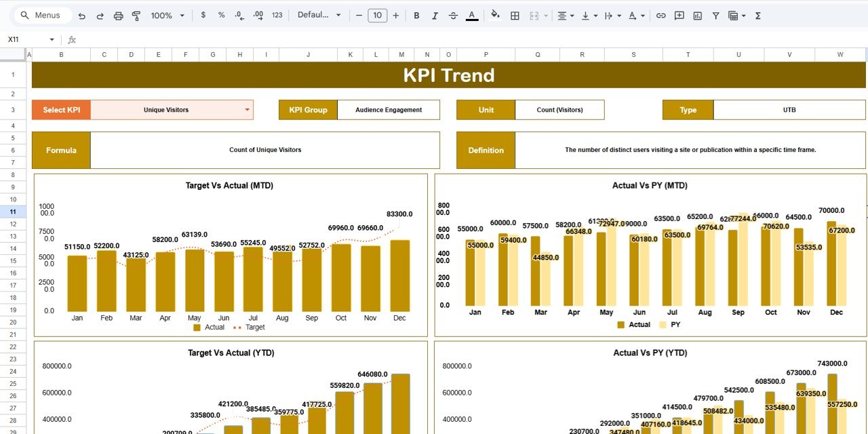
Task: Click the Redo button
Action: pyautogui.click(x=100, y=15)
